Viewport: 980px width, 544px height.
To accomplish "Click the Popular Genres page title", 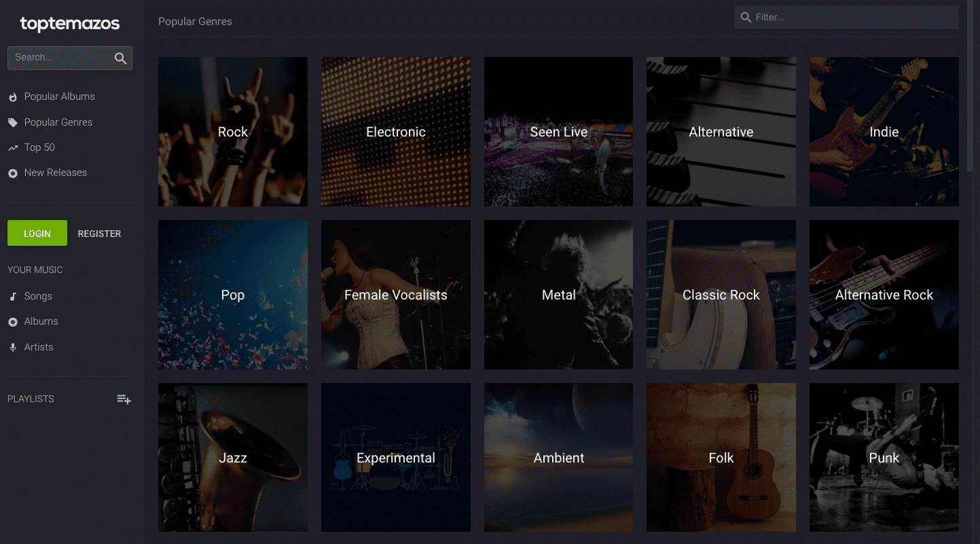I will (x=195, y=22).
